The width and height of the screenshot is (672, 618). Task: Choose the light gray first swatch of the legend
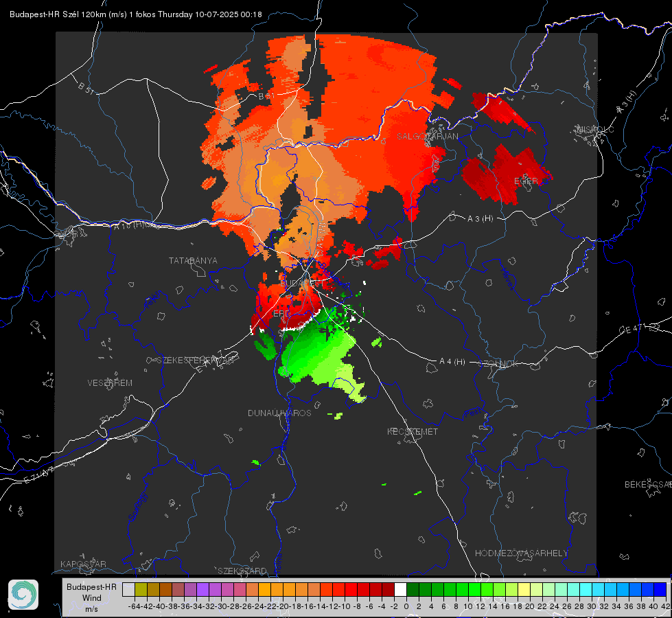[x=128, y=590]
